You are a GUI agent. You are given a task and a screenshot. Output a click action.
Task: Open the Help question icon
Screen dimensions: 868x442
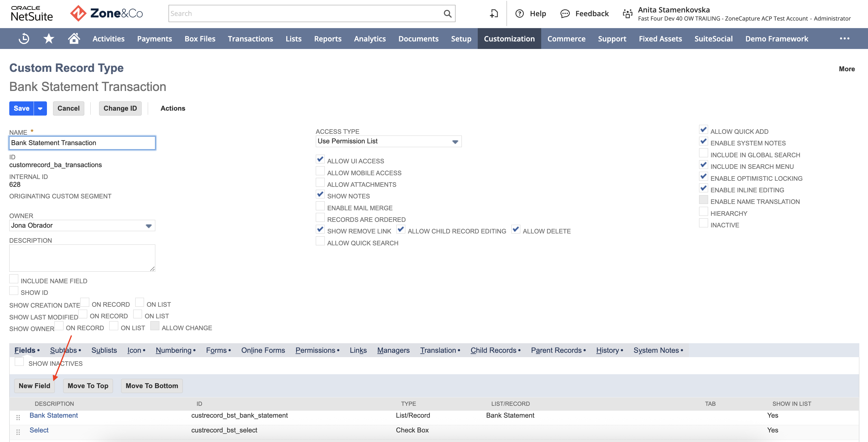pyautogui.click(x=519, y=14)
